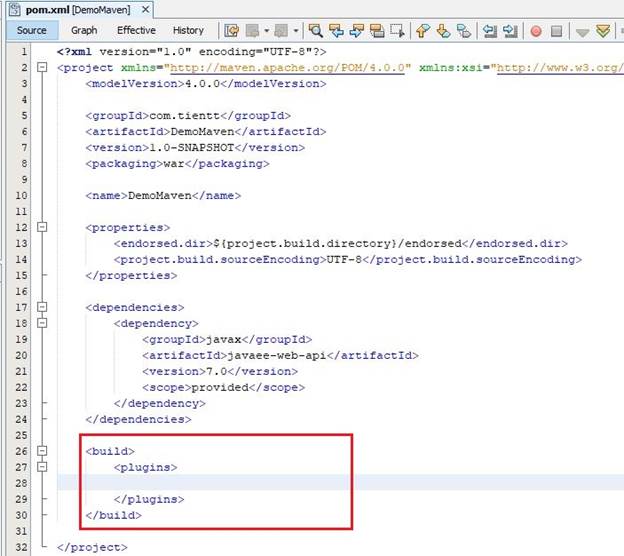Open the Back history dropdown arrow
Screen dimensions: 624x556
pyautogui.click(x=267, y=31)
